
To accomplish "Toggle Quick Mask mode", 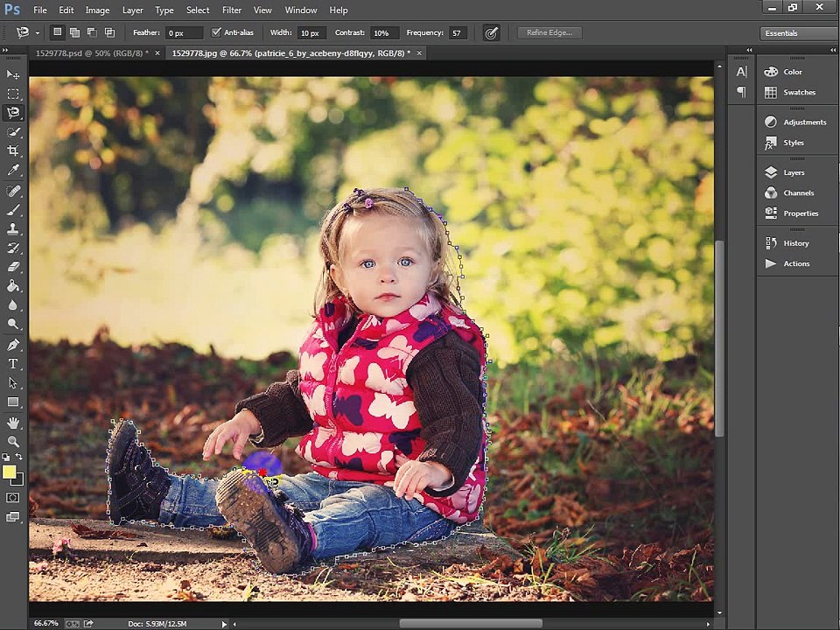I will 13,498.
